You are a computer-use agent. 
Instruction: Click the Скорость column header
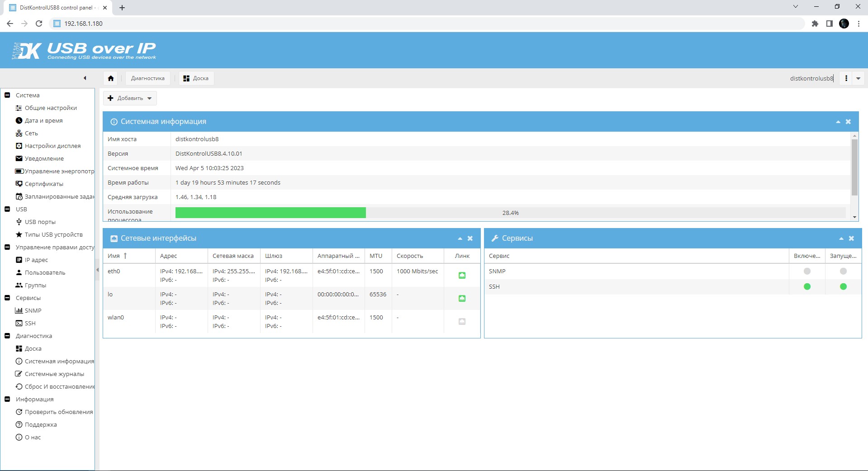pyautogui.click(x=418, y=256)
